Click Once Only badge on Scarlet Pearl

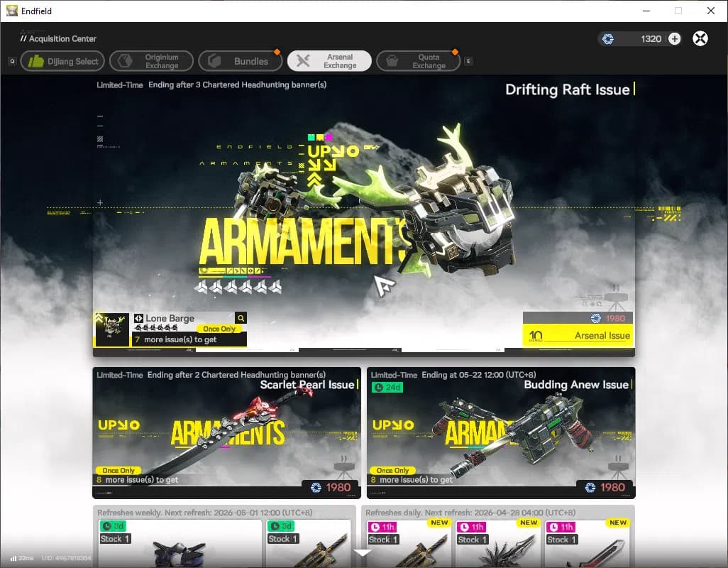118,471
